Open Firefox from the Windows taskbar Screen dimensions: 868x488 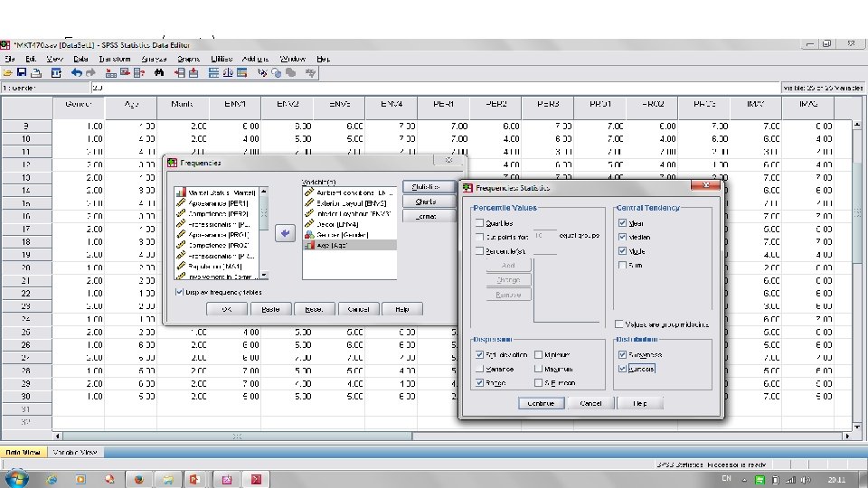[x=137, y=477]
